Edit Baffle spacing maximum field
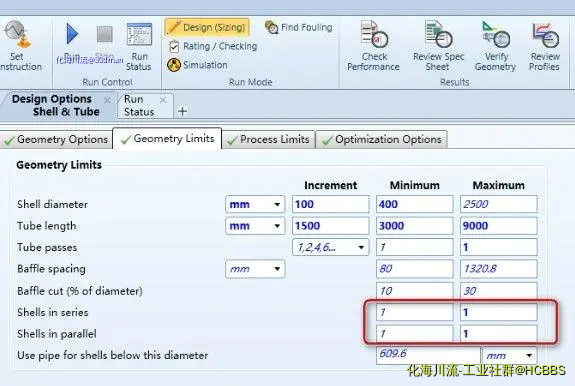 coord(499,269)
